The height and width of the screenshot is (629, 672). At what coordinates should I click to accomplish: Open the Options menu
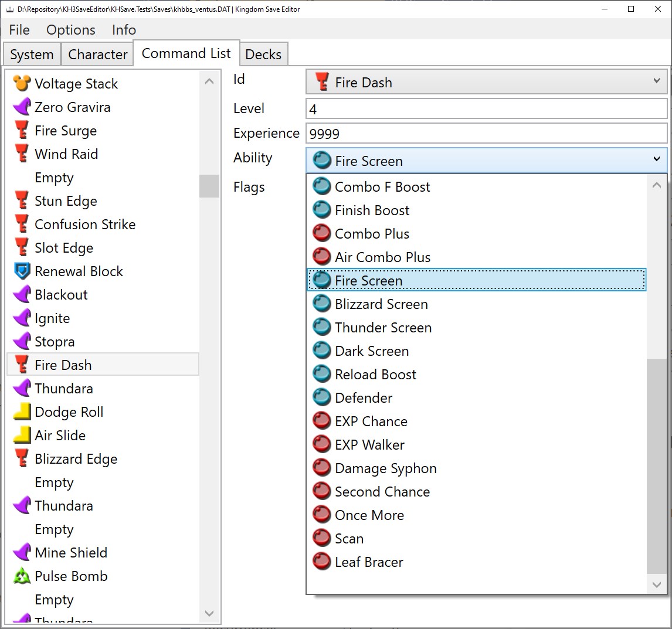71,29
